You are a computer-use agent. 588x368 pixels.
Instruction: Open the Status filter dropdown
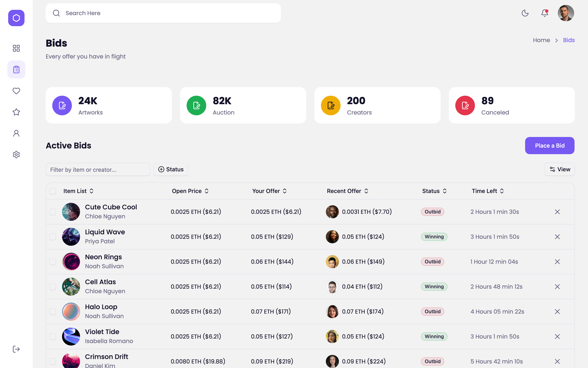pos(171,169)
